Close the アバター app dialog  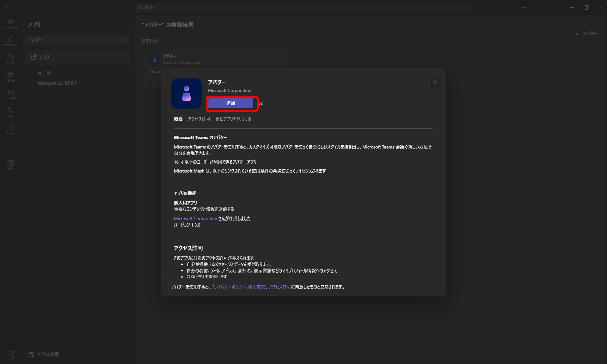click(435, 82)
